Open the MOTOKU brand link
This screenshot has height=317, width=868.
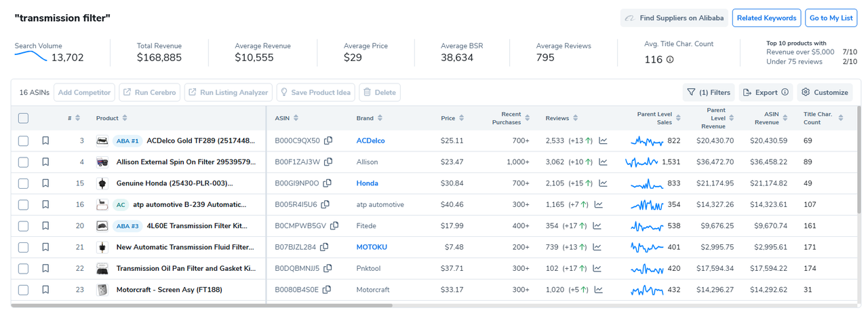point(372,247)
